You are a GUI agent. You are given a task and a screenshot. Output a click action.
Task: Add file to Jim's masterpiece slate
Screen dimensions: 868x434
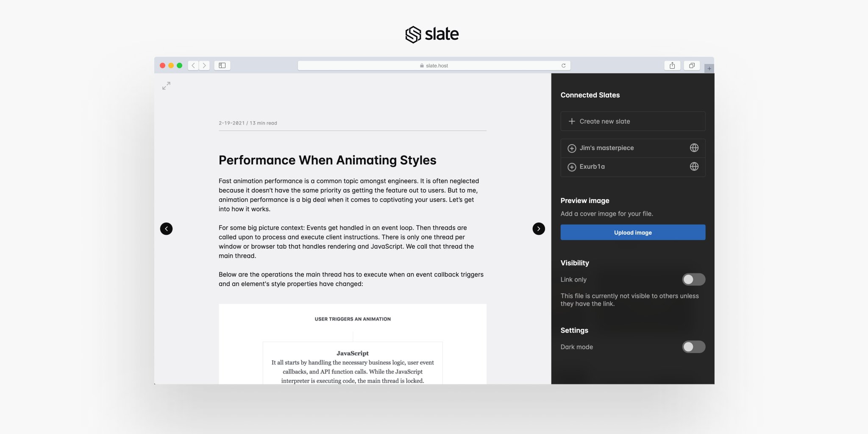pyautogui.click(x=572, y=148)
